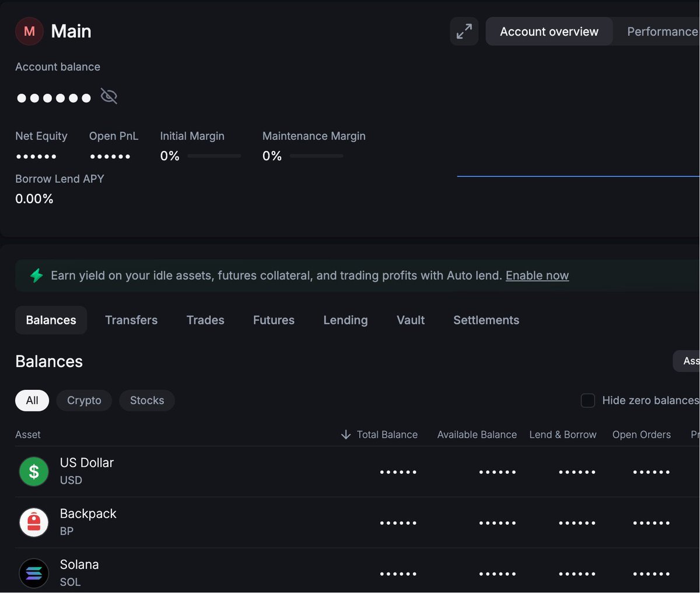
Task: Sort by Total Balance arrow
Action: pos(346,434)
